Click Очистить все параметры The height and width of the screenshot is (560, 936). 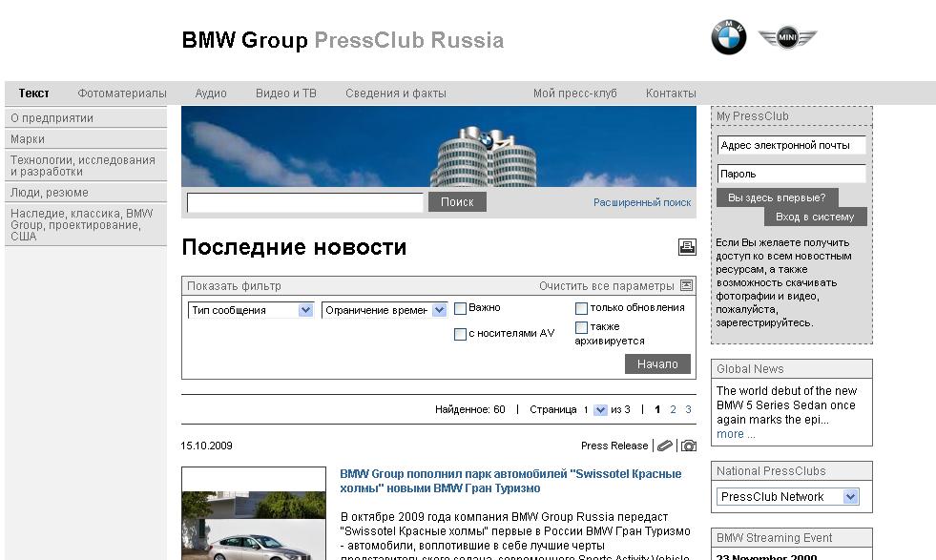607,286
